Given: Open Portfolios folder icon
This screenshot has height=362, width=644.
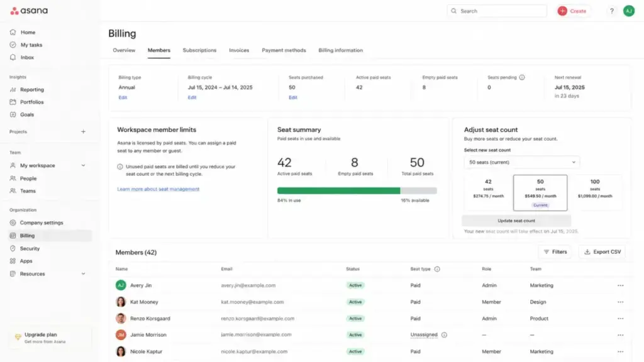Looking at the screenshot, I should 13,102.
